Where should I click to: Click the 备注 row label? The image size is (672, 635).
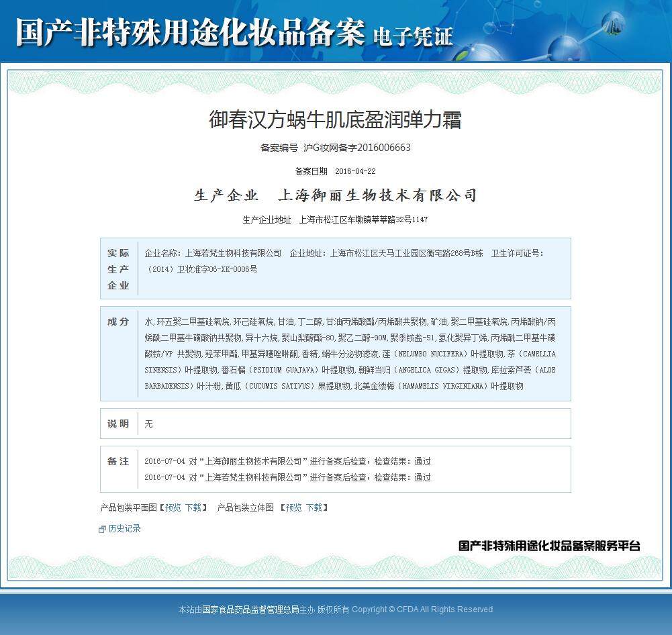[118, 461]
